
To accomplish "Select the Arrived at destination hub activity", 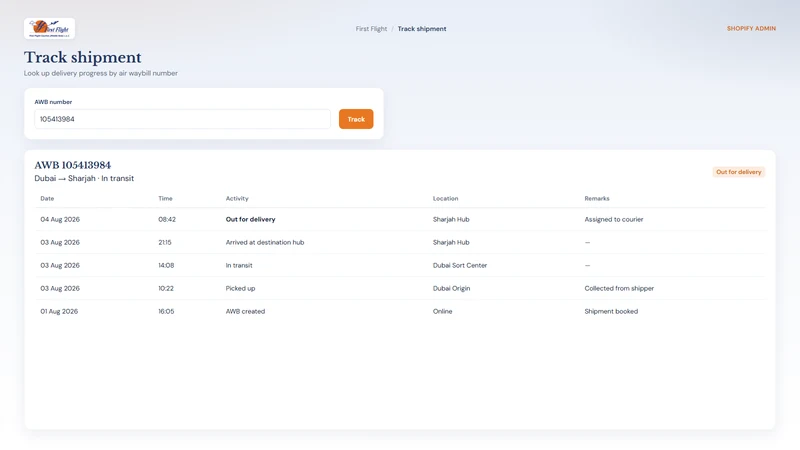I will tap(265, 242).
